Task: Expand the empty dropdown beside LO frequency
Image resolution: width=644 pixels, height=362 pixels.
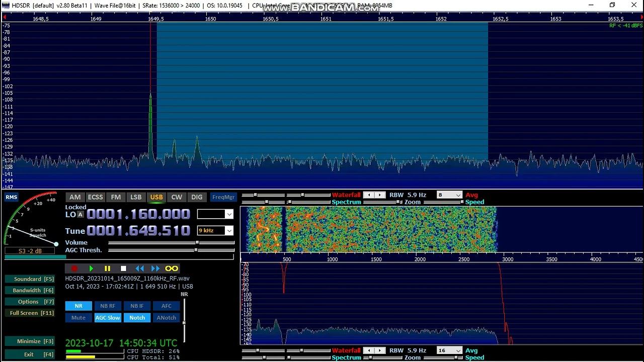Action: click(229, 214)
